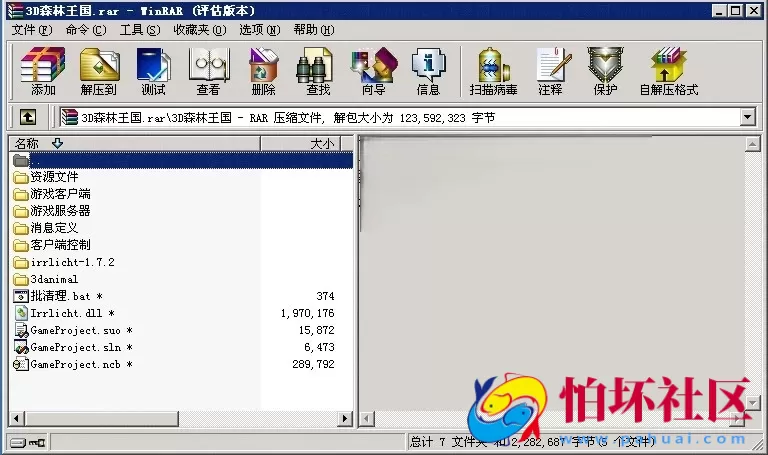The image size is (768, 455).
Task: Open the 自解压格式 SFX tool
Action: (x=668, y=71)
